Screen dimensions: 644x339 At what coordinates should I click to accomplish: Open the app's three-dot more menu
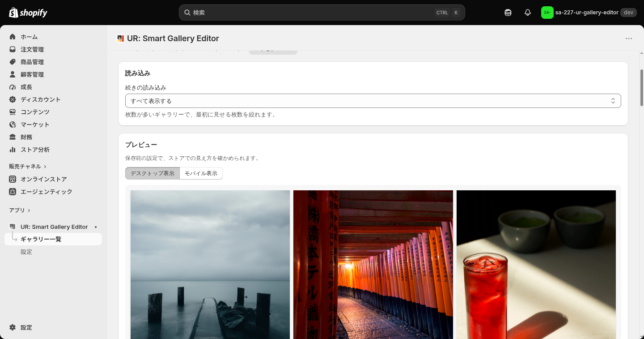pyautogui.click(x=629, y=39)
